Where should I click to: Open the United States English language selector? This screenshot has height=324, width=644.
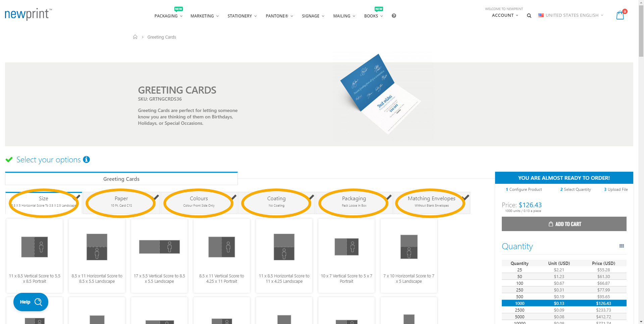pyautogui.click(x=571, y=15)
